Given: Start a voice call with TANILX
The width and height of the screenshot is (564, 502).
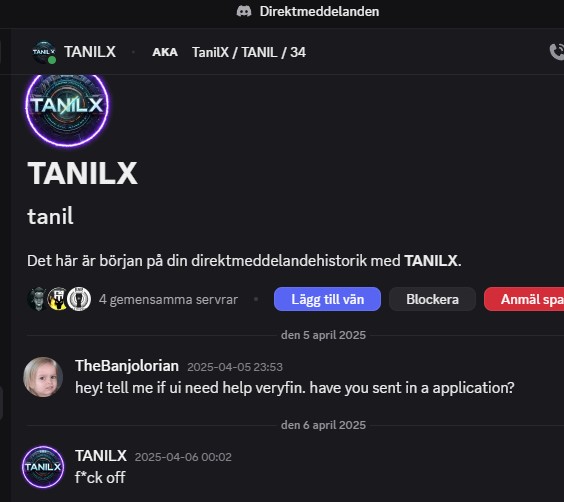Looking at the screenshot, I should (x=556, y=52).
